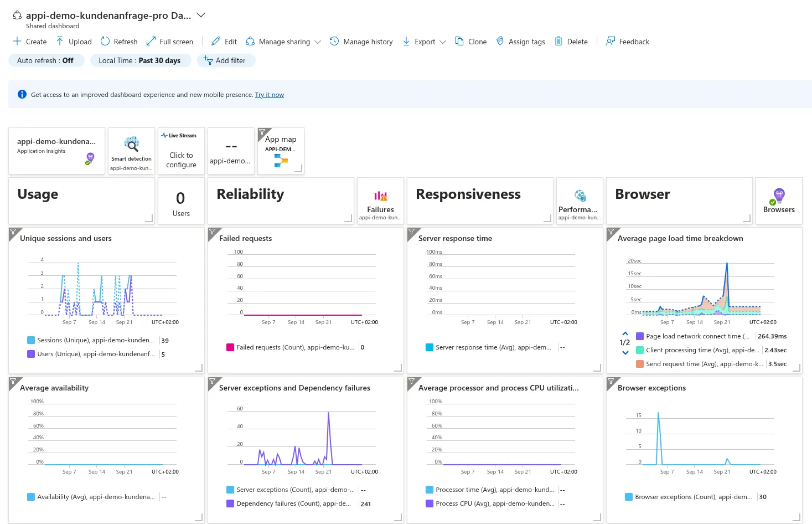Click the Usage section heading
Viewport: 812px width, 524px height.
tap(38, 194)
